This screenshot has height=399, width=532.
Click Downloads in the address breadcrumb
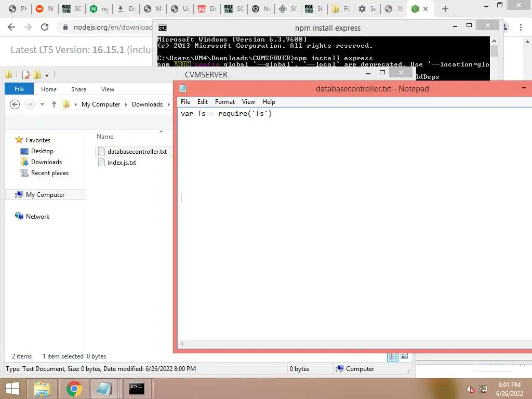[147, 104]
